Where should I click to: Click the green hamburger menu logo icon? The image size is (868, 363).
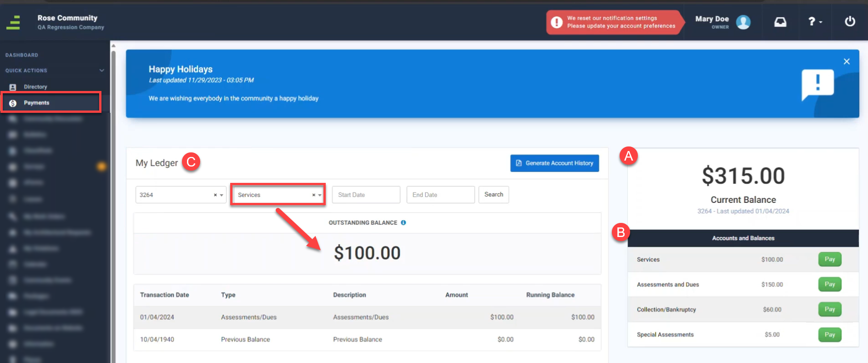(x=13, y=22)
